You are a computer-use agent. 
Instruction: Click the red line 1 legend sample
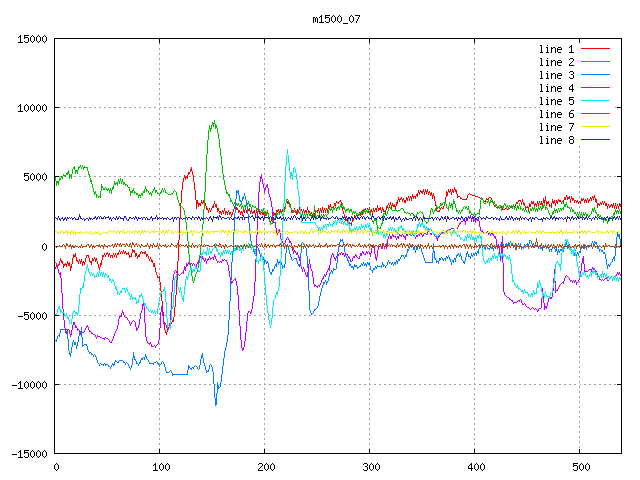click(x=595, y=49)
